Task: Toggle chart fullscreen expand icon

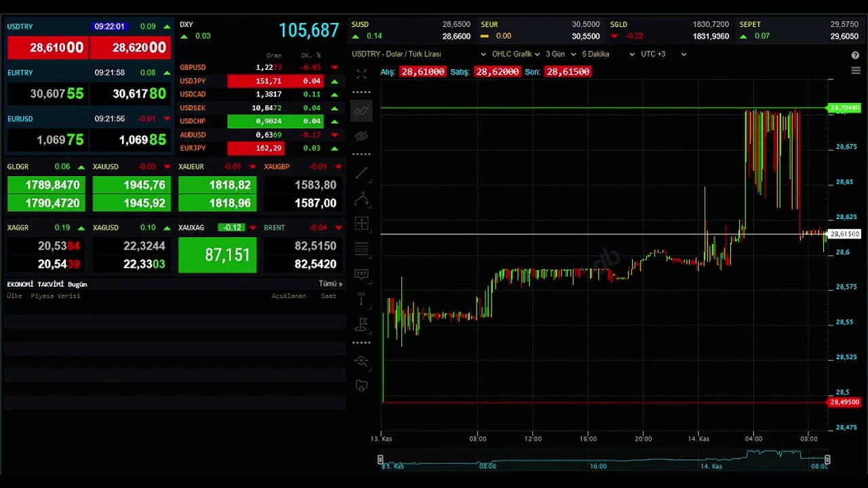Action: 361,74
